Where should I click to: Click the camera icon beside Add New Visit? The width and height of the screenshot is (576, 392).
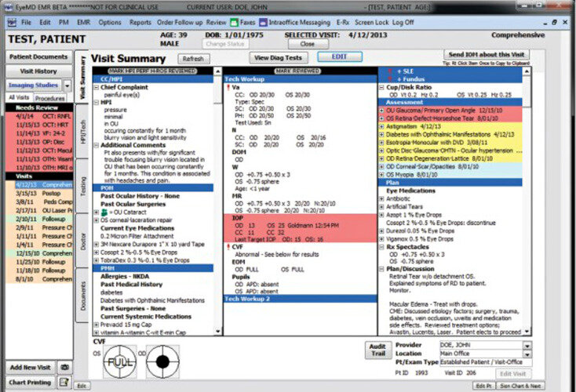64,367
